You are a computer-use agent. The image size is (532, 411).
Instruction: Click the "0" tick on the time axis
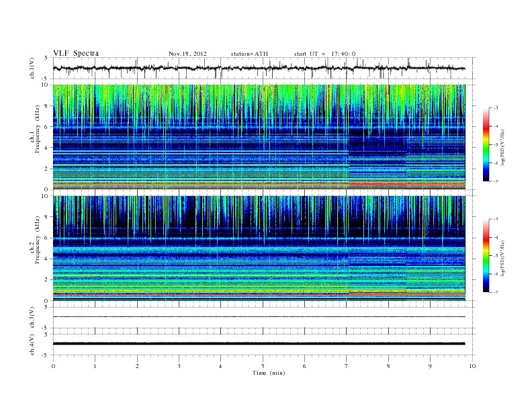(53, 366)
